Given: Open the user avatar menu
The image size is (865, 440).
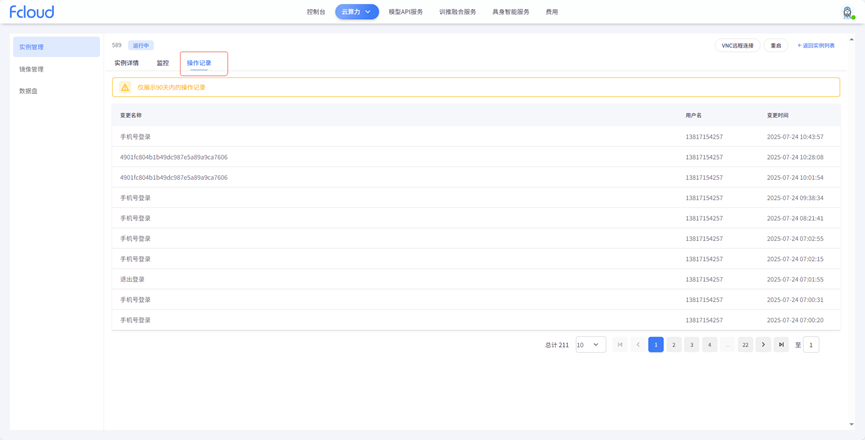Looking at the screenshot, I should 847,12.
